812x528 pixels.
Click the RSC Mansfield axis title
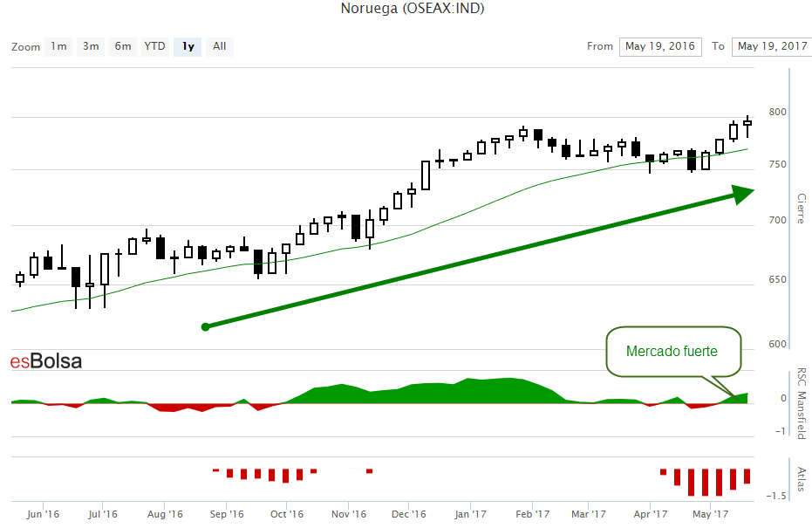[802, 404]
